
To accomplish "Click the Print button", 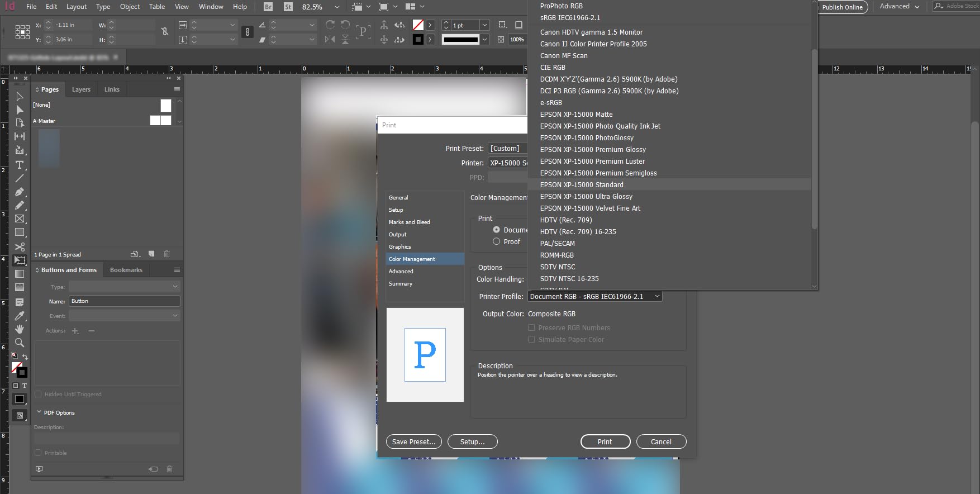I will coord(605,441).
